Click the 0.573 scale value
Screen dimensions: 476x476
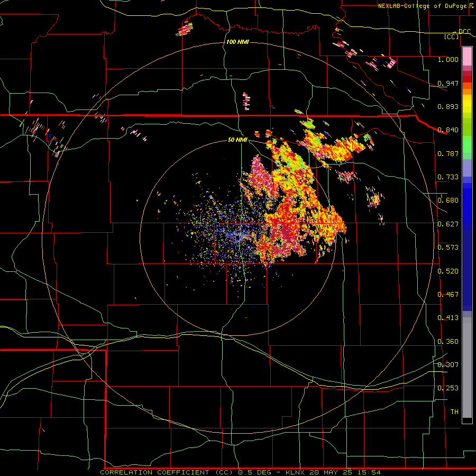[448, 248]
